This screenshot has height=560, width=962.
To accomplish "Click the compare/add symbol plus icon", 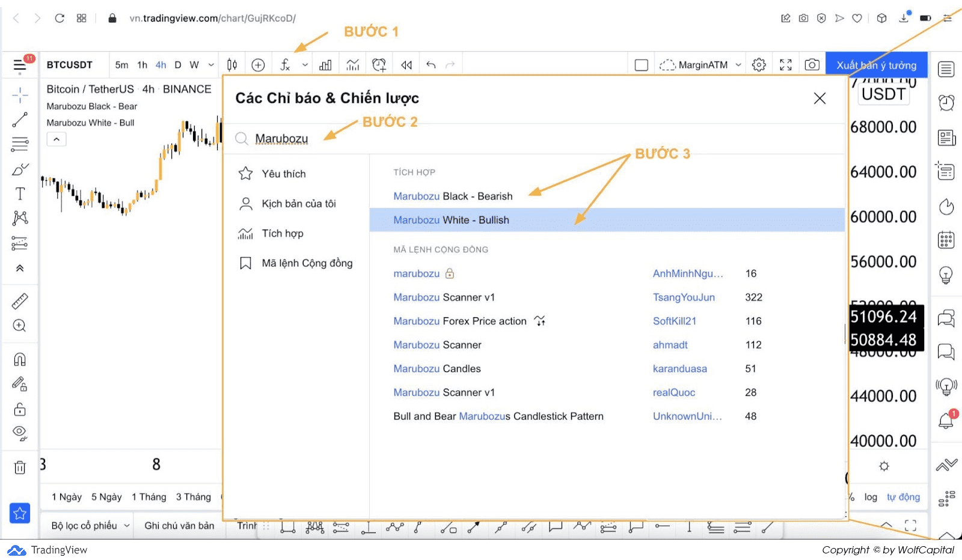I will [258, 65].
